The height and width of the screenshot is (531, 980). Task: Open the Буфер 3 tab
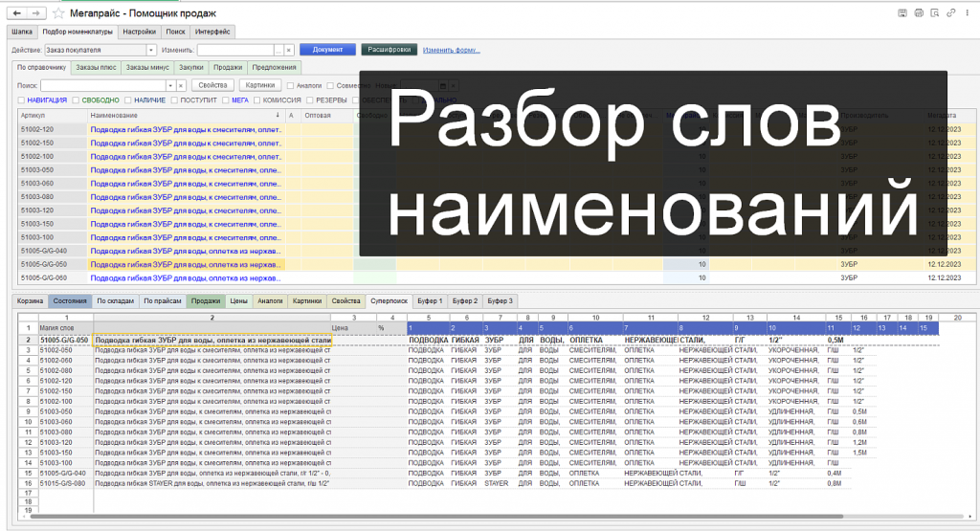coord(500,301)
